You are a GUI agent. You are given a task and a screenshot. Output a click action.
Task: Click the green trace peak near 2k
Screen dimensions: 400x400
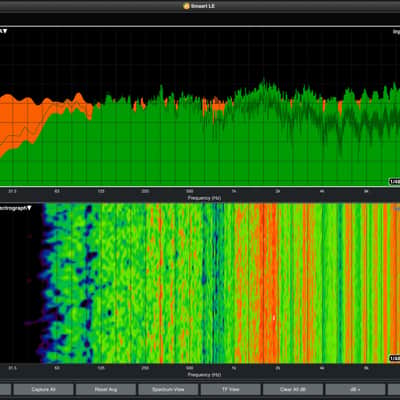264,83
